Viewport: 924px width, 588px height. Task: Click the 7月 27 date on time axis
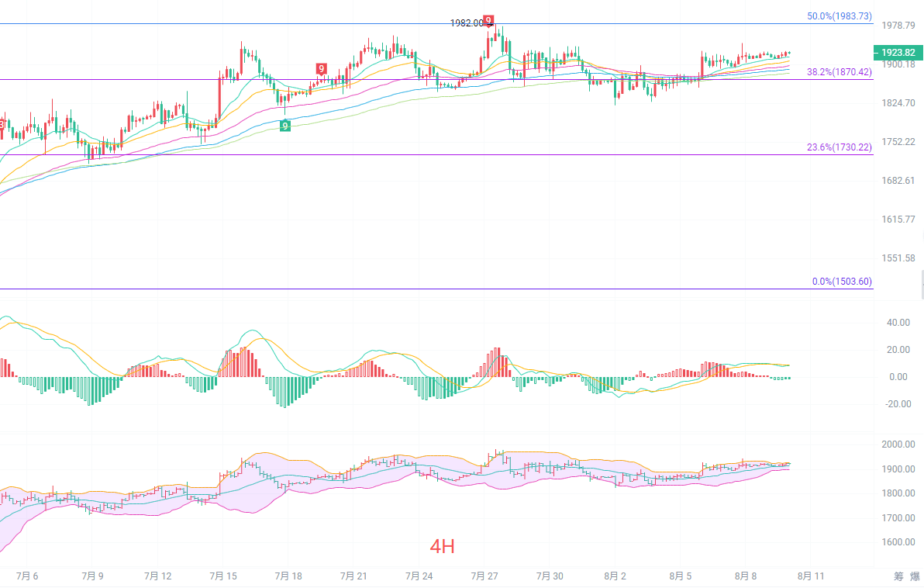pos(484,576)
